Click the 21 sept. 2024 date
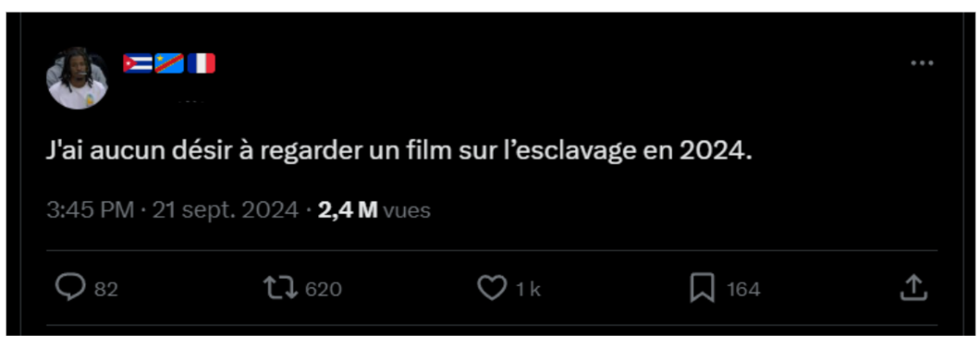Image resolution: width=980 pixels, height=347 pixels. click(x=226, y=211)
